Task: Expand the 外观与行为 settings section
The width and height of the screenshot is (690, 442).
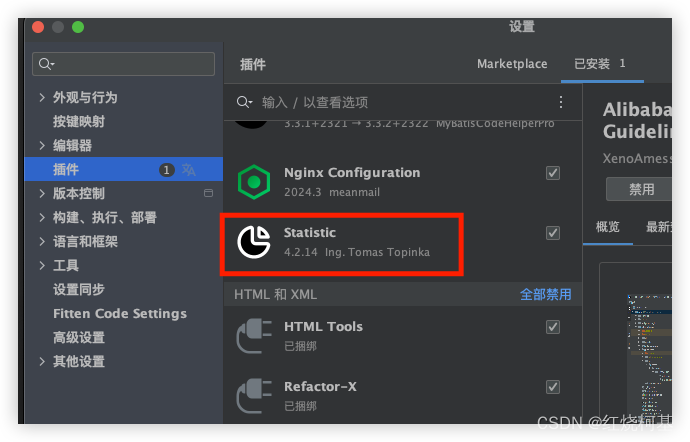Action: [42, 97]
